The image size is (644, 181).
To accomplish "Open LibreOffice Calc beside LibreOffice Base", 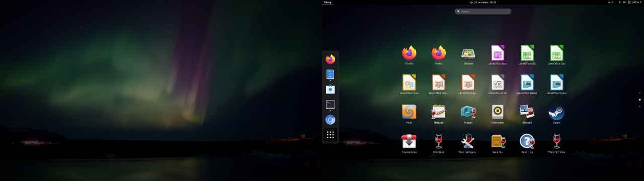I will [527, 55].
